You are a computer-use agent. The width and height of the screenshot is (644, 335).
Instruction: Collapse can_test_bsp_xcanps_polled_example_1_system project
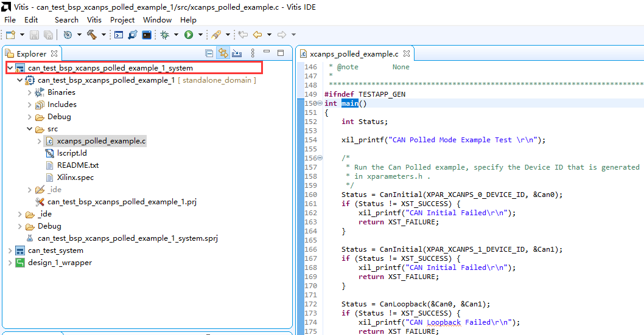point(10,67)
